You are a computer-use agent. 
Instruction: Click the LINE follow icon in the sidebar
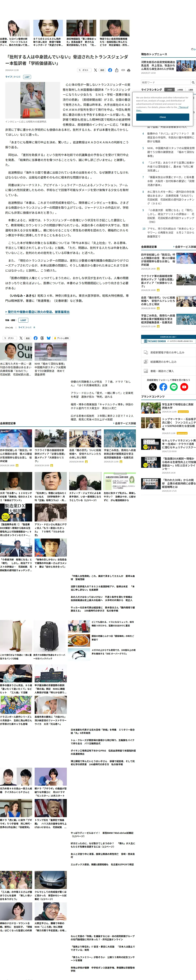(174, 387)
